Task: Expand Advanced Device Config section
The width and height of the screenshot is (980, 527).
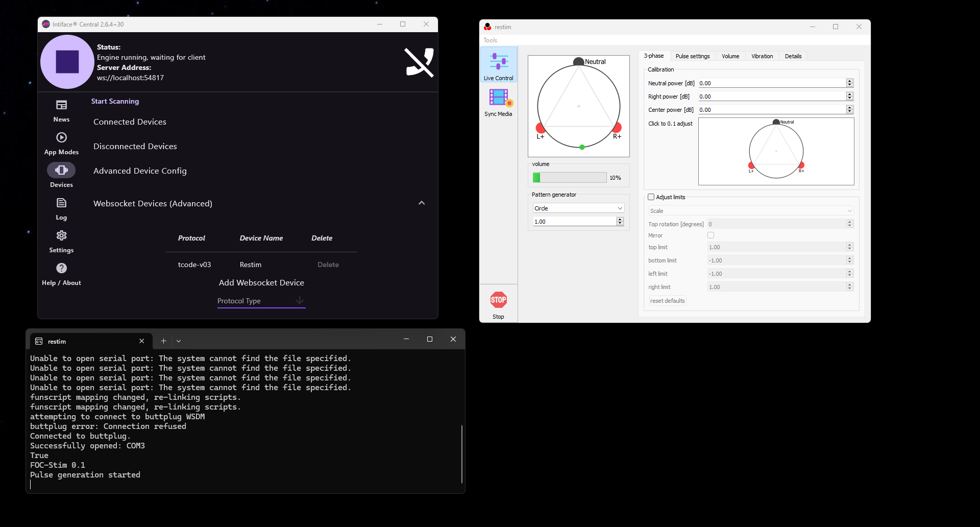Action: 140,171
